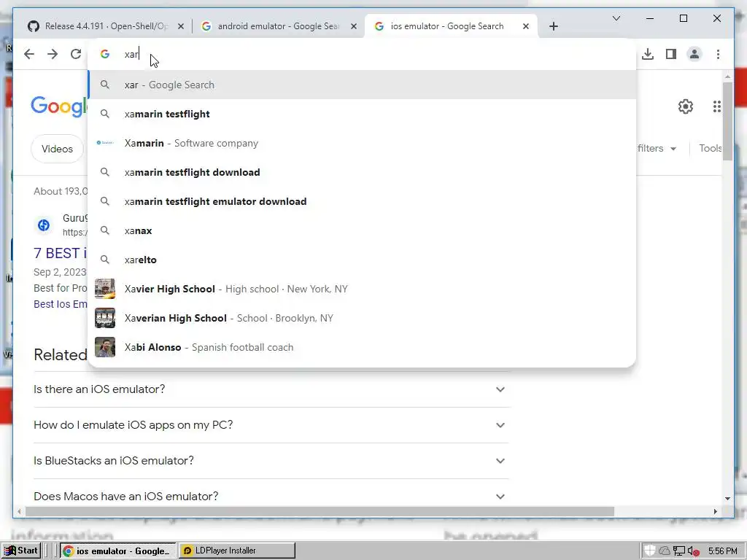Go back to the previous page

click(29, 54)
